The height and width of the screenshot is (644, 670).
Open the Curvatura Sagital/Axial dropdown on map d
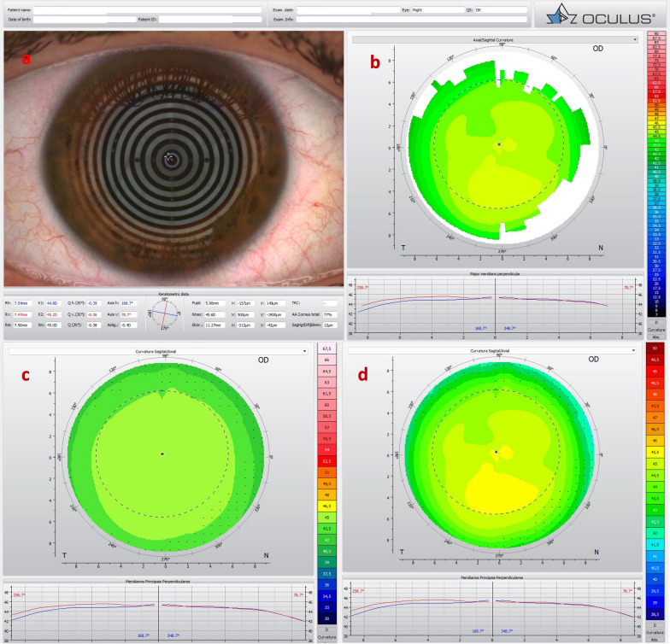495,350
